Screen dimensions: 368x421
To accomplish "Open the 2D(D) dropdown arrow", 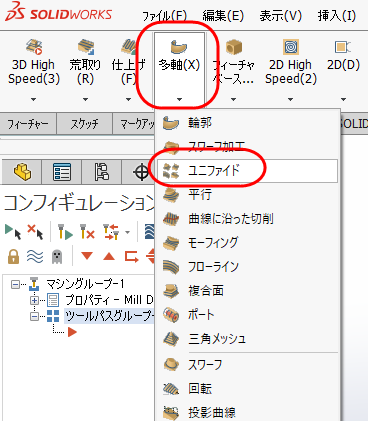I will [x=343, y=99].
